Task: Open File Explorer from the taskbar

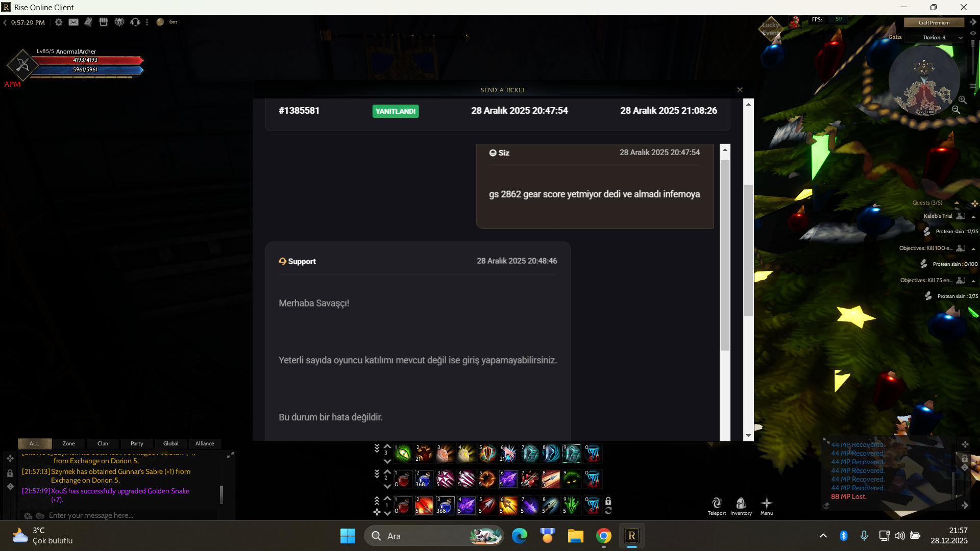Action: 575,536
